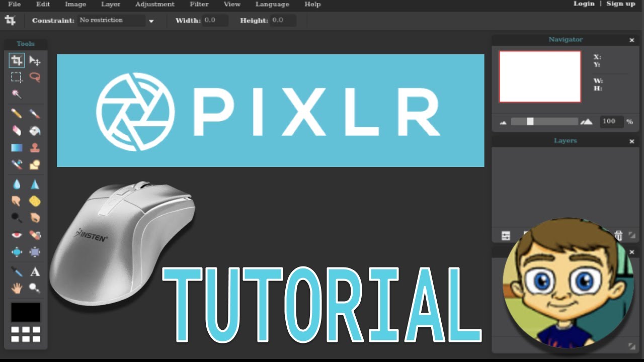Image resolution: width=644 pixels, height=362 pixels.
Task: Select the Magic Wand tool
Action: pos(17,94)
